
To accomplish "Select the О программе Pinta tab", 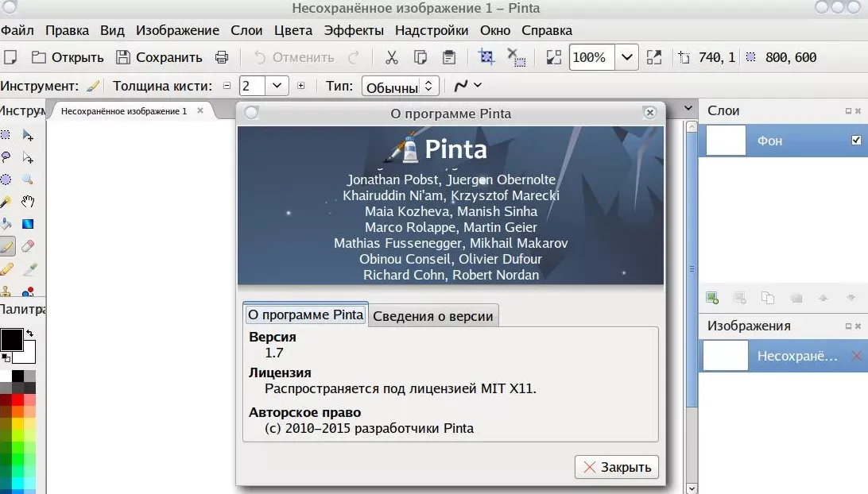I will [x=305, y=315].
